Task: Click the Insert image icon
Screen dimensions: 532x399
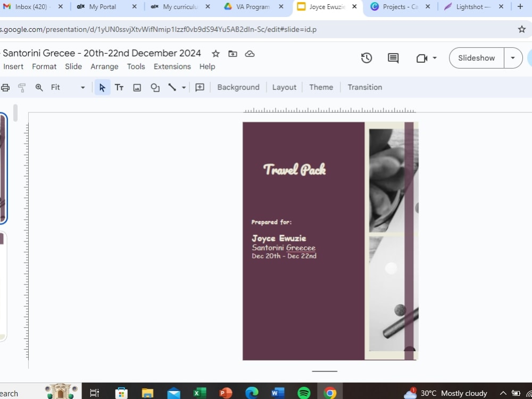Action: 137,88
